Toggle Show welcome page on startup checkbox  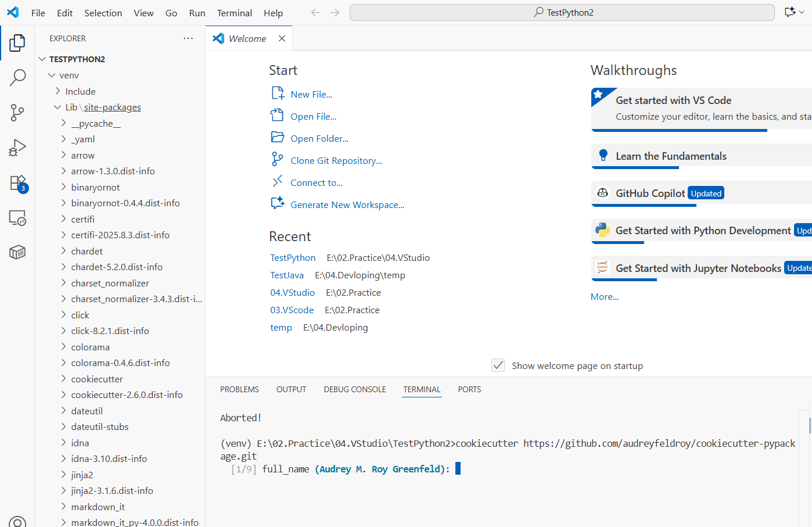(x=498, y=365)
